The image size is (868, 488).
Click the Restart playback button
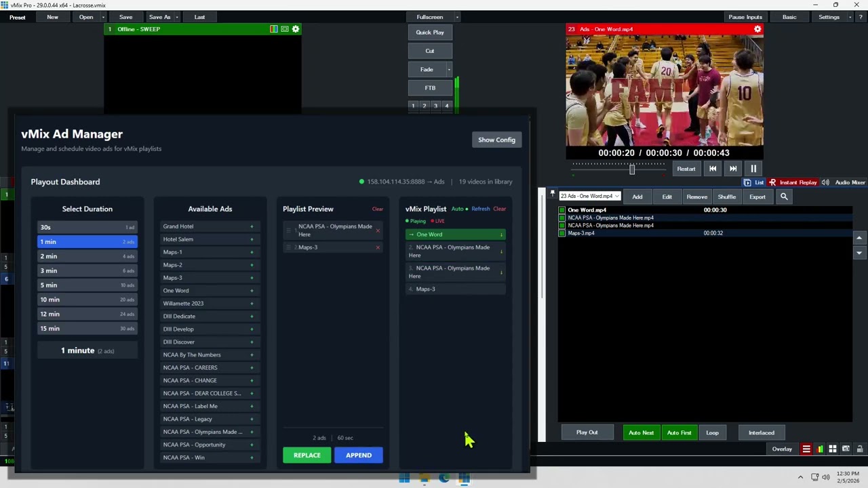point(686,169)
